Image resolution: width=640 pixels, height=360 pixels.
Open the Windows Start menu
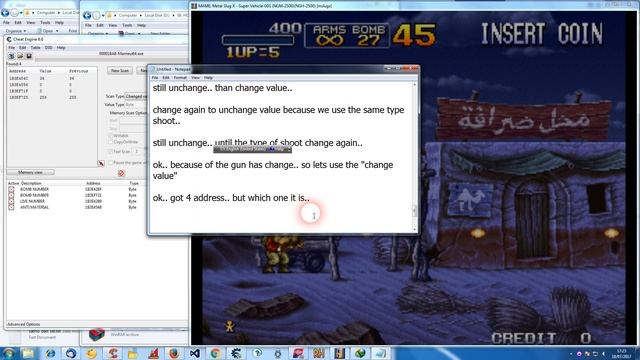[x=8, y=353]
